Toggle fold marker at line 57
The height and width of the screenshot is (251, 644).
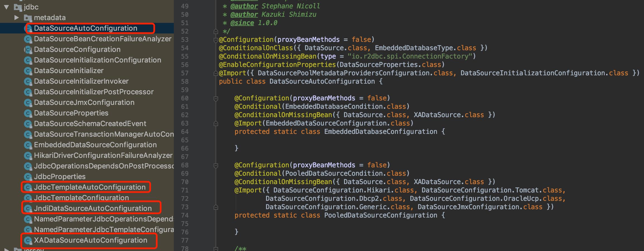point(216,73)
